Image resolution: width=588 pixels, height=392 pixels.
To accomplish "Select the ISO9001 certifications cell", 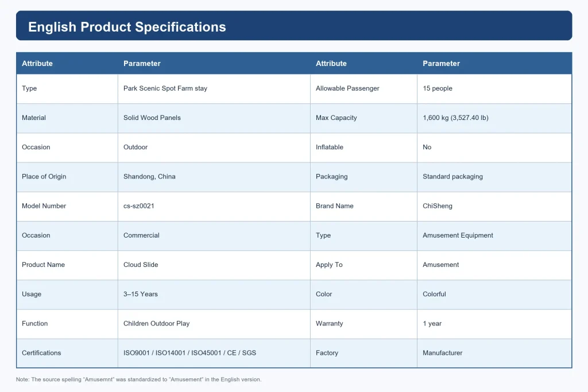I will pos(214,353).
